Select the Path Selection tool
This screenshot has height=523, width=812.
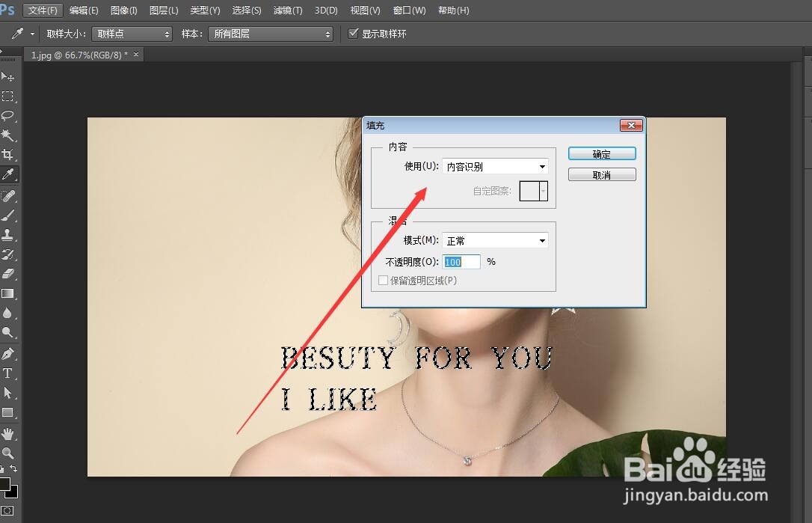[7, 393]
